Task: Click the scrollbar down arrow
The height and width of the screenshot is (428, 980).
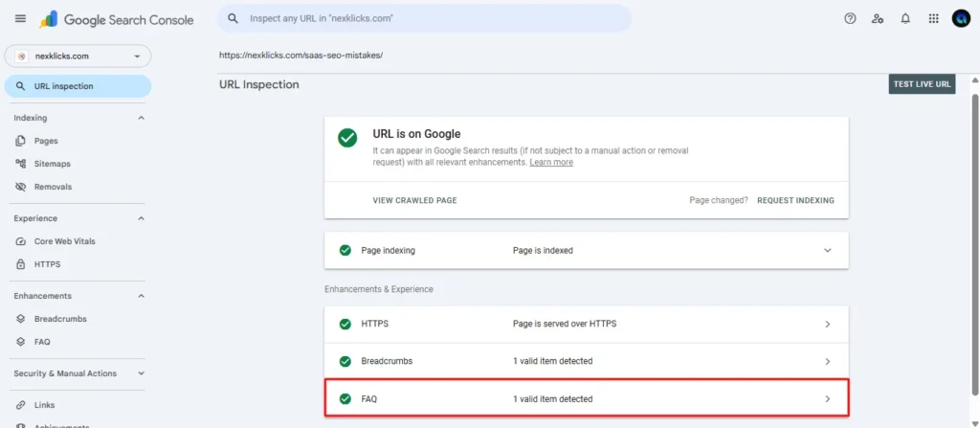Action: (x=974, y=423)
